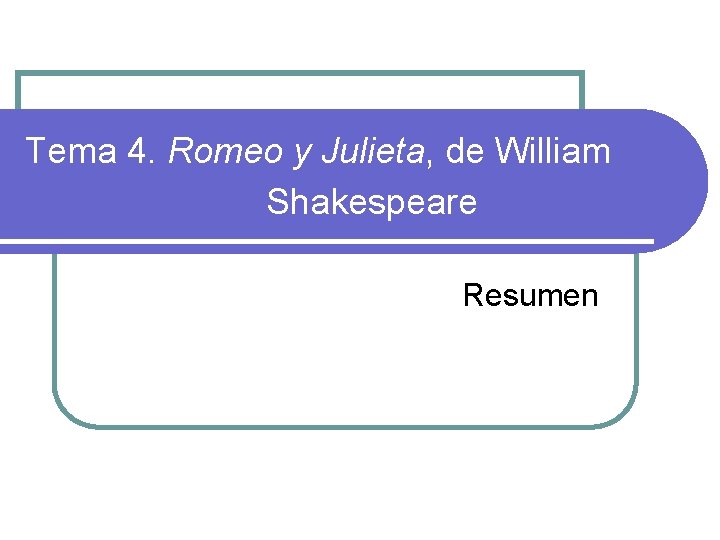Click the rounded right end of blue banner

pos(690,180)
